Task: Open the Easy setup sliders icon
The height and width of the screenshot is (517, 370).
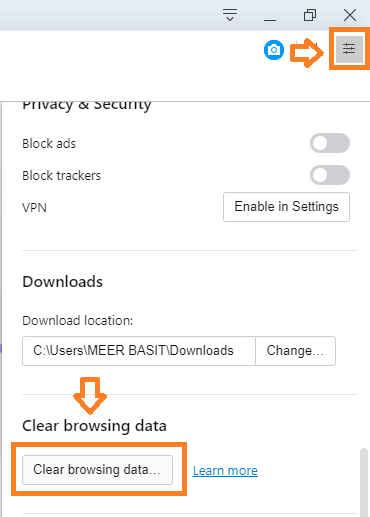Action: click(x=349, y=49)
